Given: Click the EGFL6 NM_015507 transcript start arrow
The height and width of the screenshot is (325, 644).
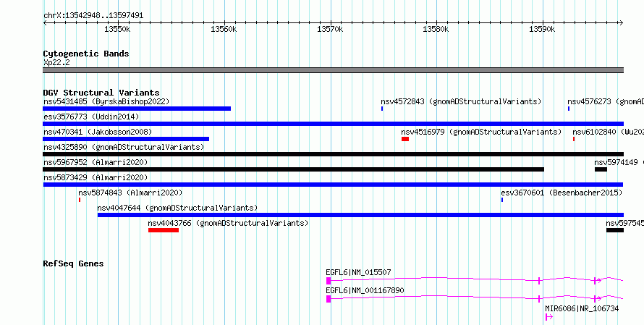Looking at the screenshot, I should 598,281.
